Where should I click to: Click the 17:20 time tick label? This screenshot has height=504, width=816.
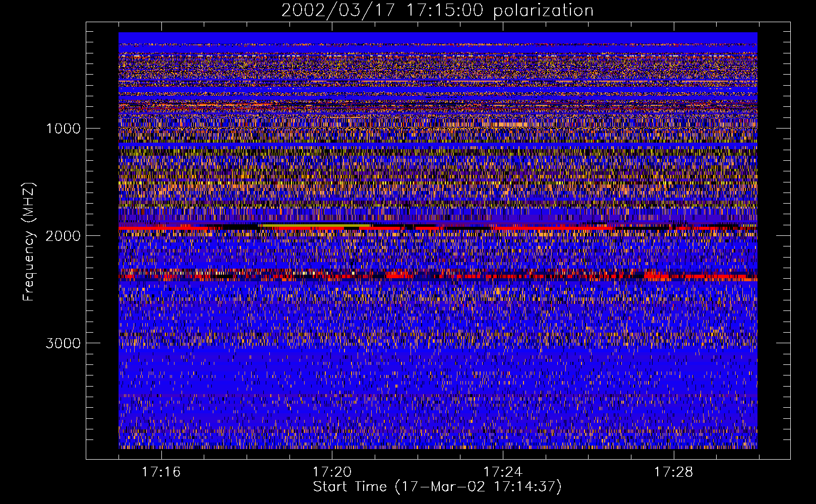[332, 472]
